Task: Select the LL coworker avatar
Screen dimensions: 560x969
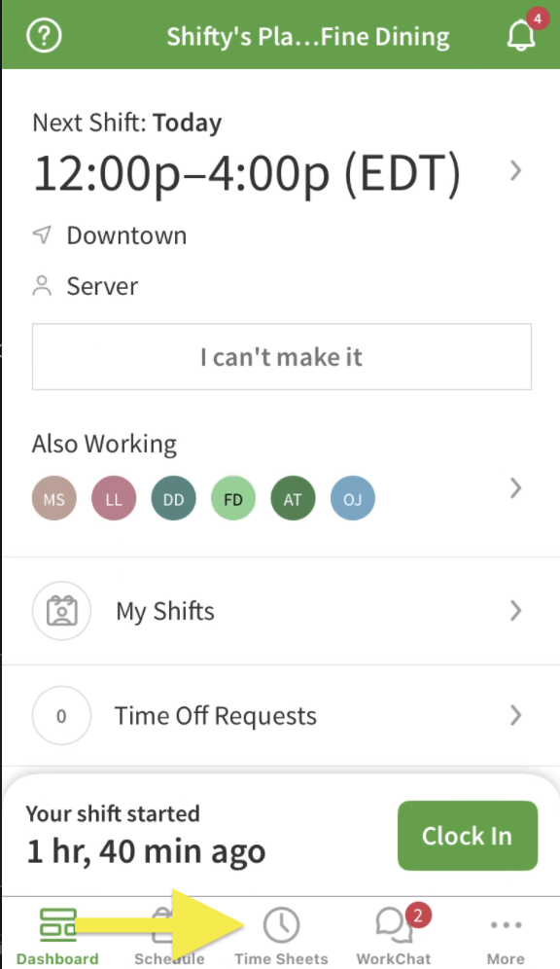Action: (114, 498)
